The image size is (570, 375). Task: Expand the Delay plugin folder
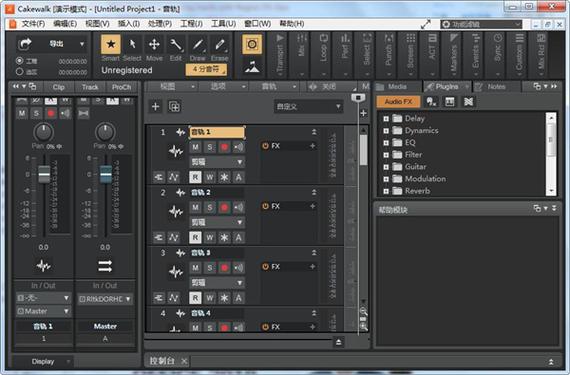(x=386, y=118)
